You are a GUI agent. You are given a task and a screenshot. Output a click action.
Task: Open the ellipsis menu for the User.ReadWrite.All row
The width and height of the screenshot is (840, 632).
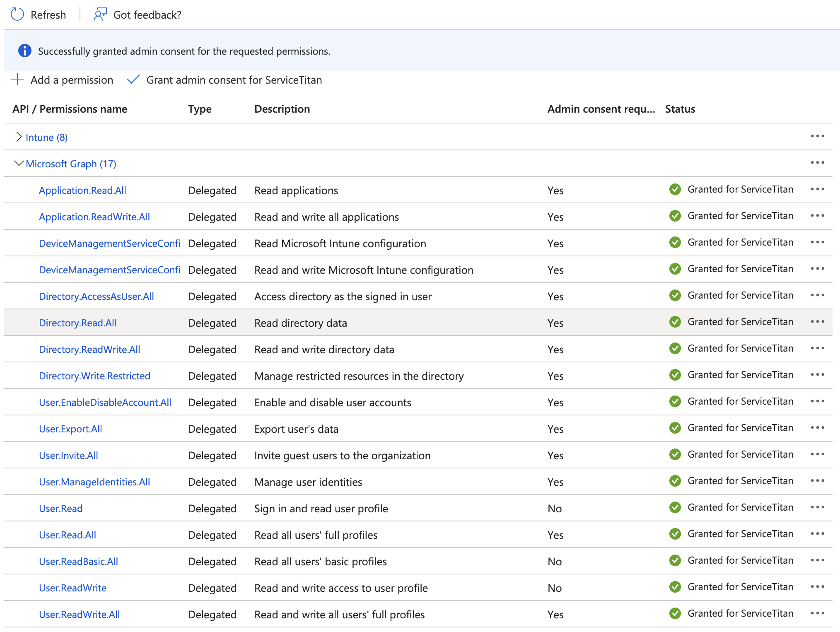pos(817,613)
